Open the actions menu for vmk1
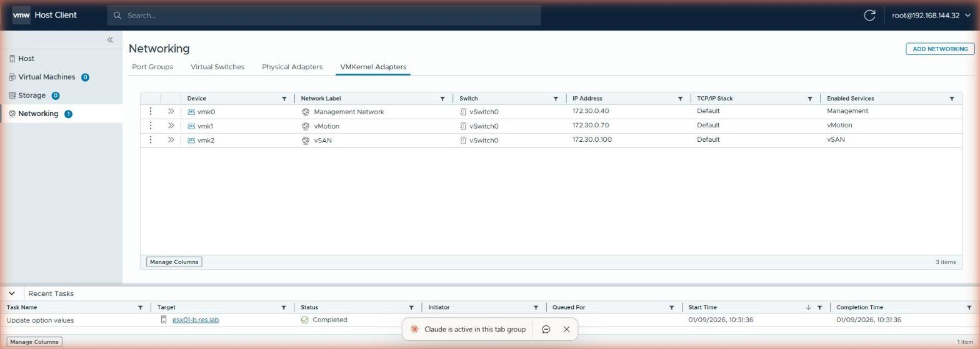 pos(150,125)
